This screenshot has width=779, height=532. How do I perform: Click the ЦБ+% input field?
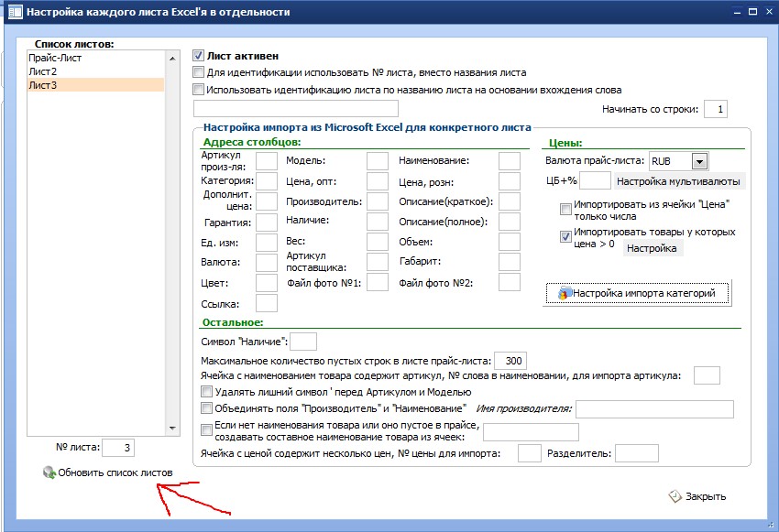click(x=595, y=180)
